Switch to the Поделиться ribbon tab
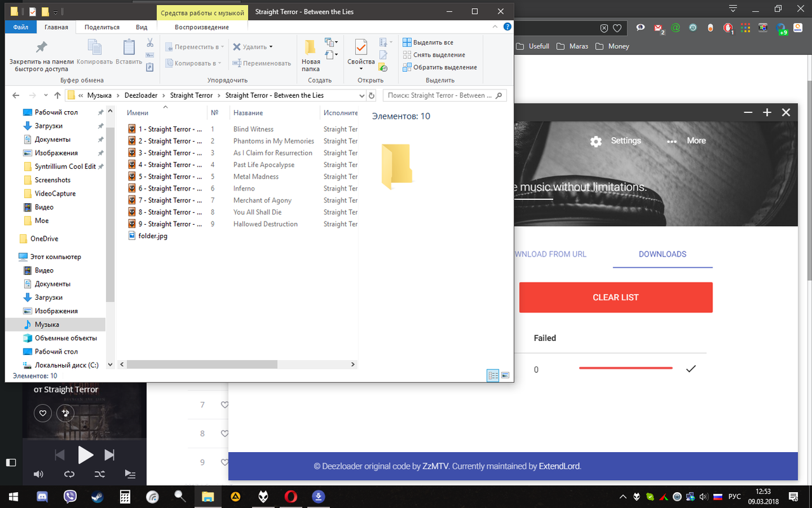This screenshot has width=812, height=508. coord(101,27)
